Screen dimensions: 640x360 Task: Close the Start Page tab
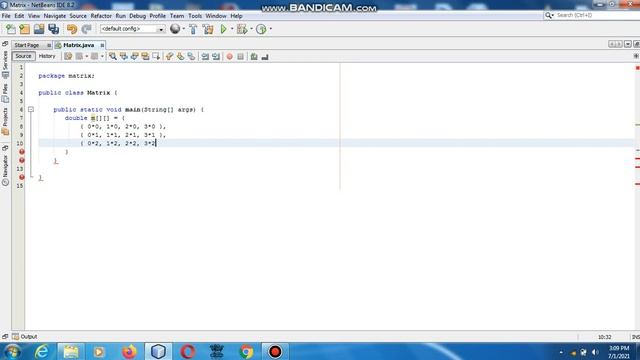tap(49, 45)
